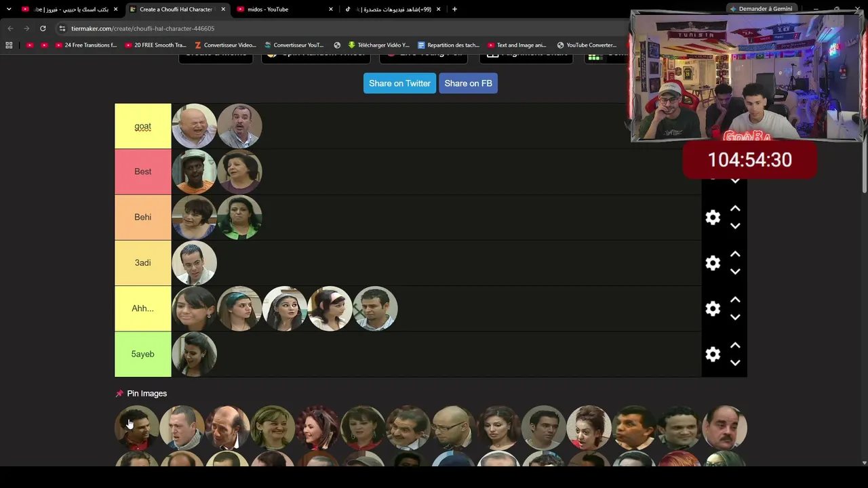The height and width of the screenshot is (488, 868).
Task: Close the TikTok tab
Action: [x=438, y=9]
